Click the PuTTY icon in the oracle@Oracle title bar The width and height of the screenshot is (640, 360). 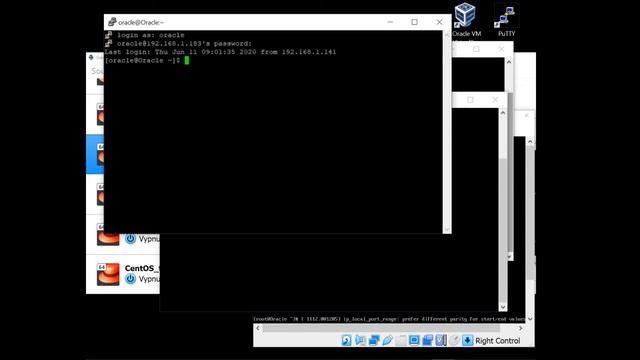tap(112, 22)
